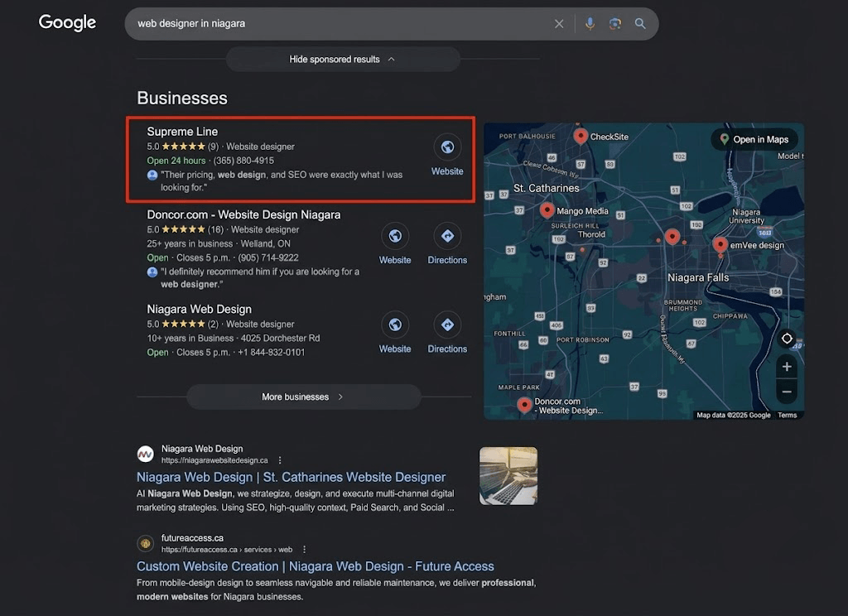The height and width of the screenshot is (616, 848).
Task: Get directions to Niagara Web Design
Action: [447, 325]
